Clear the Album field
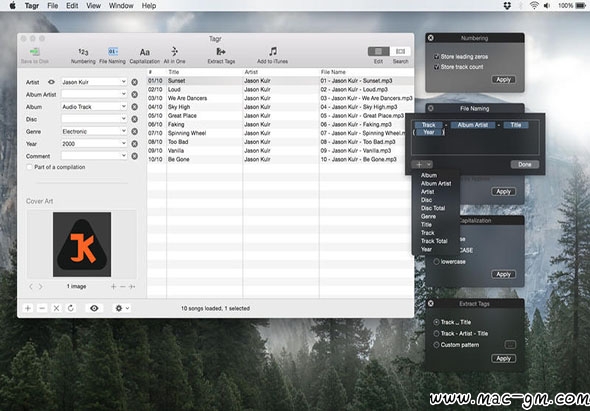The image size is (590, 411). coord(134,107)
